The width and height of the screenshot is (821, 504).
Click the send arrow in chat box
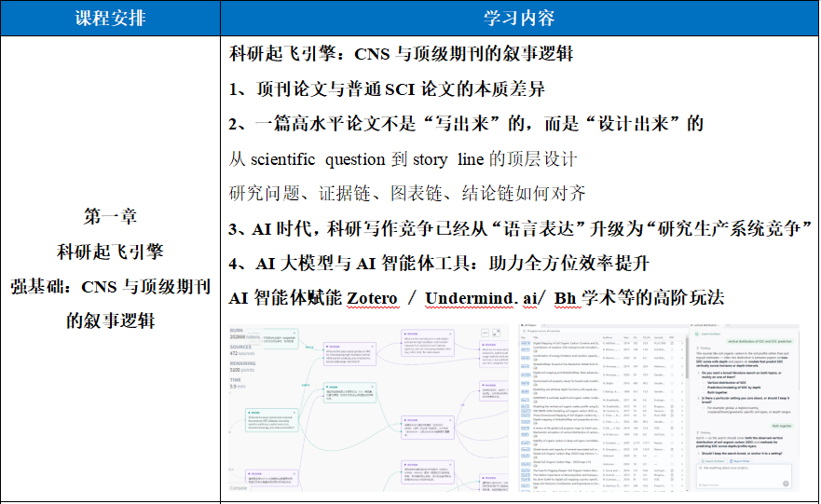click(x=786, y=484)
